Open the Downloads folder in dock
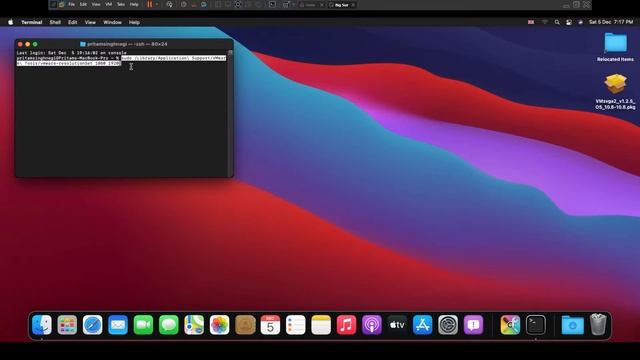This screenshot has width=640, height=360. pos(572,325)
